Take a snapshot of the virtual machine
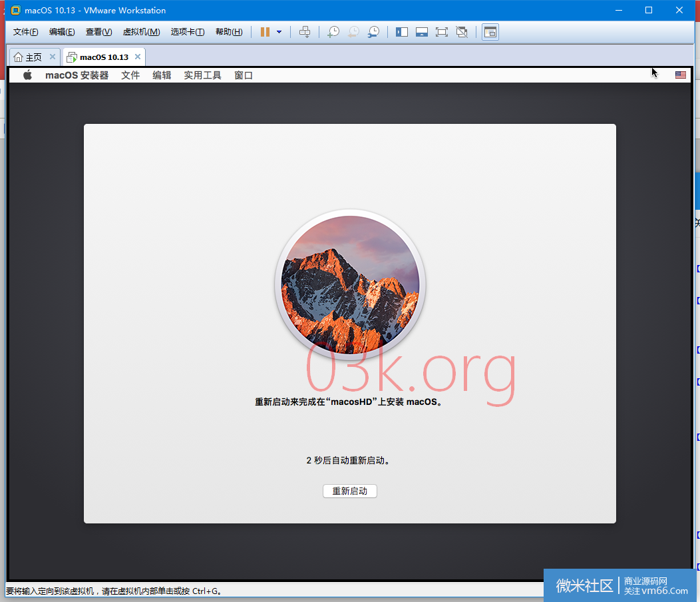The height and width of the screenshot is (602, 700). click(x=333, y=32)
